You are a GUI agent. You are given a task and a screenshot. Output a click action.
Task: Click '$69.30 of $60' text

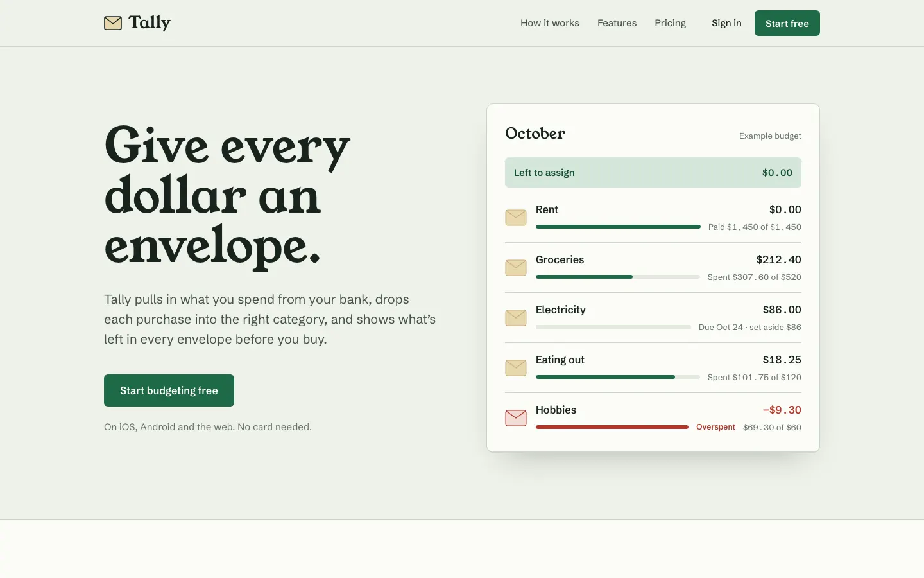coord(772,428)
